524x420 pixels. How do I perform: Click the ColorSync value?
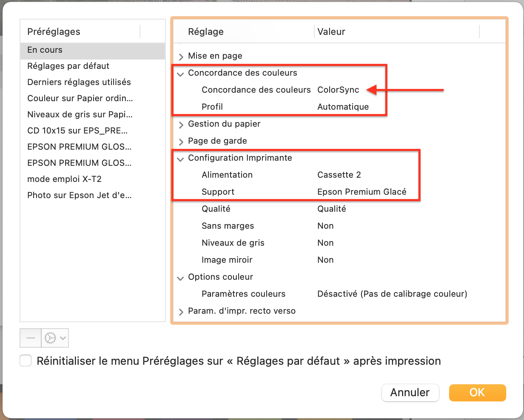point(338,90)
